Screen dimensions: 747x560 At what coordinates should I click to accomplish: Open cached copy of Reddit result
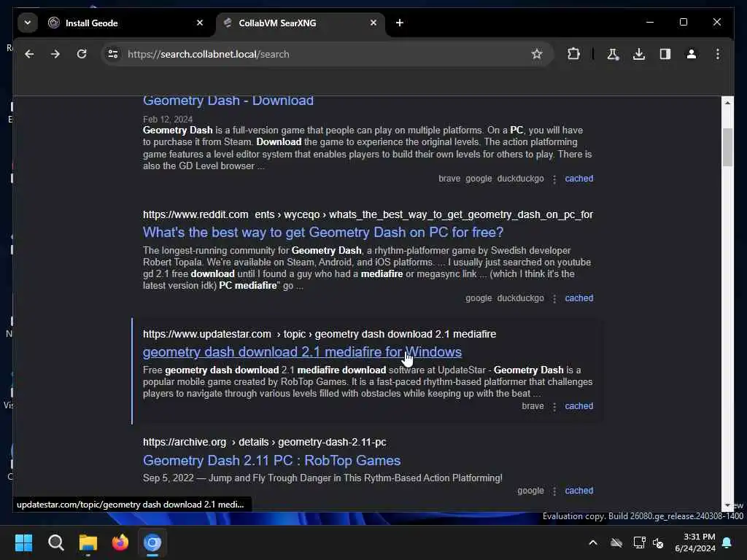click(578, 298)
